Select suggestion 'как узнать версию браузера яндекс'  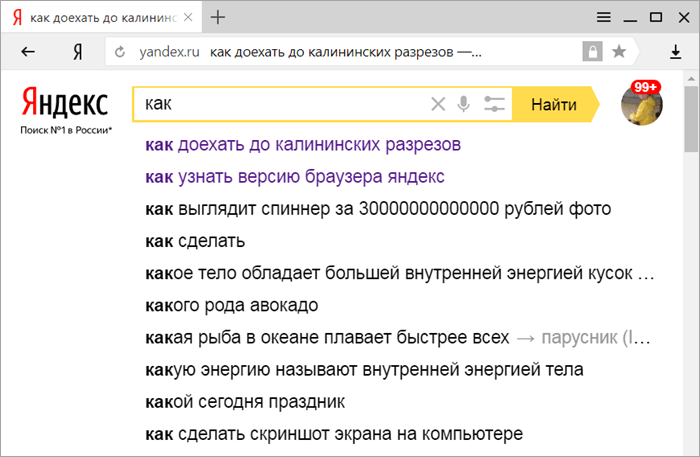tap(295, 177)
